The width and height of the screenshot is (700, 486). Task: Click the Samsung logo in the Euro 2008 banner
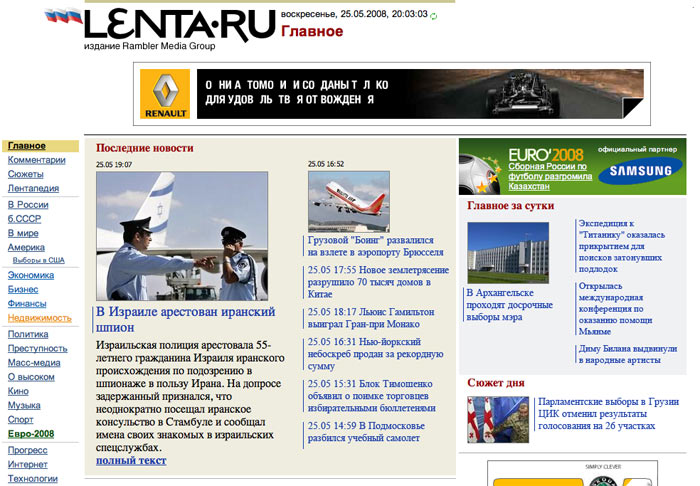point(641,171)
